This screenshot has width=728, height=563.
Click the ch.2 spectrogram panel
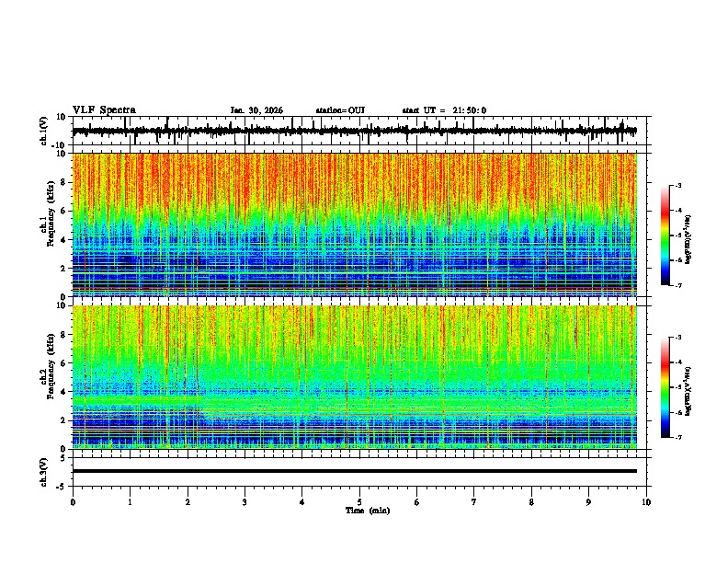pos(354,377)
